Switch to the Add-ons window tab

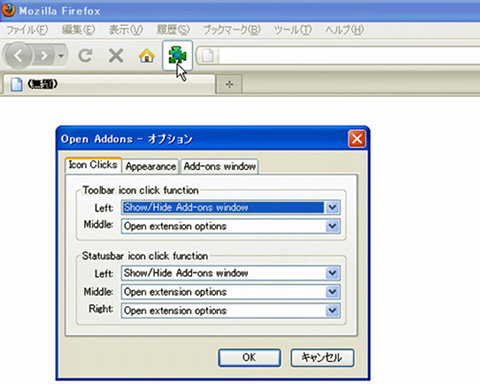coord(220,166)
